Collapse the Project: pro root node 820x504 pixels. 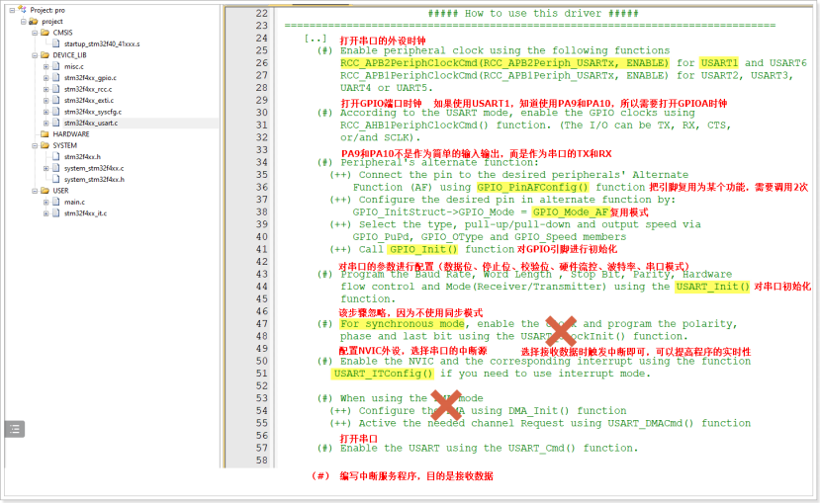tap(12, 10)
